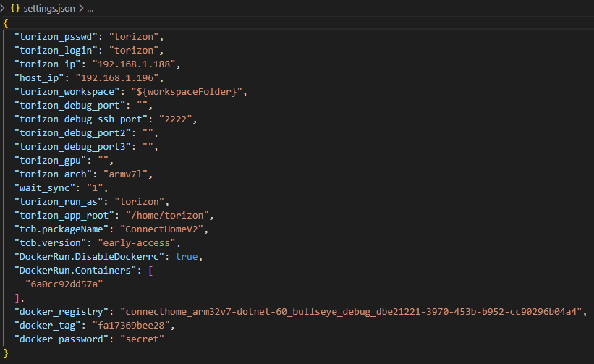The width and height of the screenshot is (594, 364).
Task: Click the chevron before settings.json breadcrumb
Action: [3, 8]
